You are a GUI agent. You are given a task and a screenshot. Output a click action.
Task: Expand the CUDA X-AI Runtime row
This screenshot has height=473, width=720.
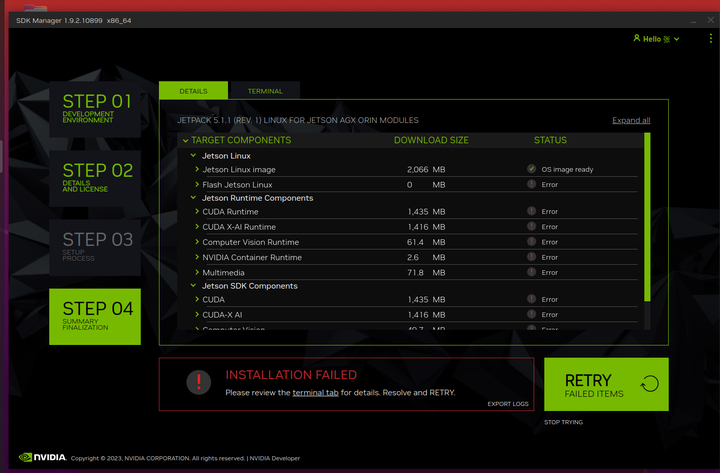197,226
